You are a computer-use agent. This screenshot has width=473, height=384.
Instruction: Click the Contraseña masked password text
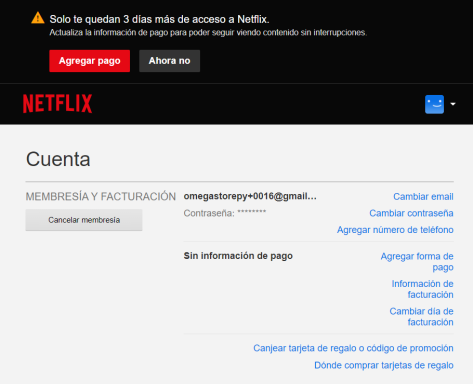[x=225, y=213]
